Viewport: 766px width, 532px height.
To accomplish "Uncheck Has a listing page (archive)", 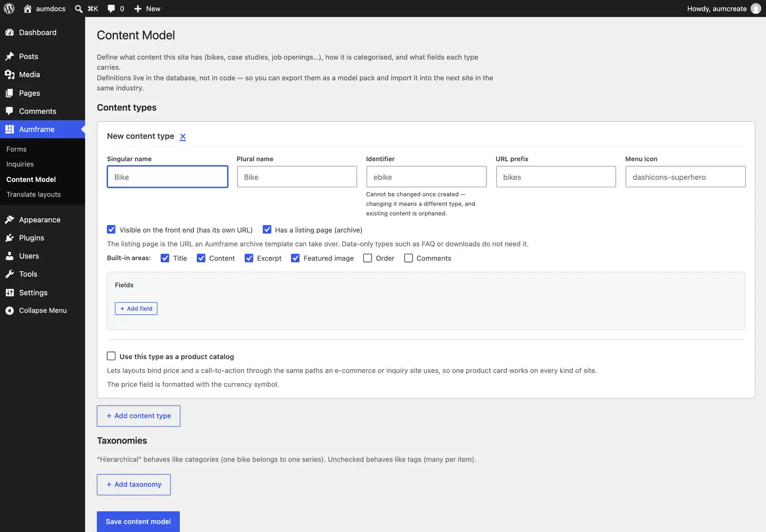I will pos(267,229).
